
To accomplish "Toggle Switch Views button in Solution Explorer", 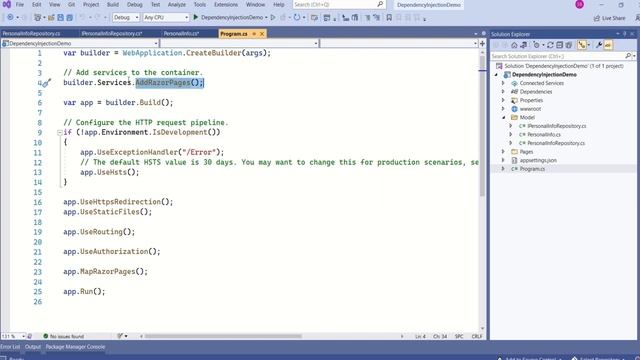I will (x=523, y=45).
